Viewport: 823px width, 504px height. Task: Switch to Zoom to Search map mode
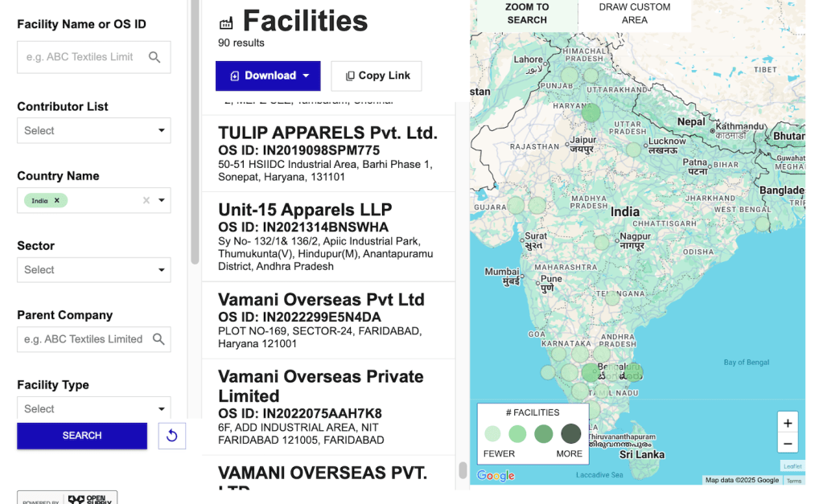pos(527,14)
